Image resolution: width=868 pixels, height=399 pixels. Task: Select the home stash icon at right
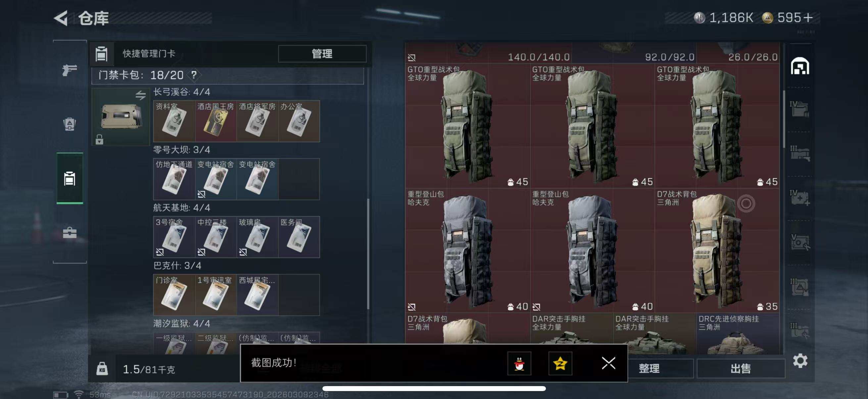click(x=799, y=66)
